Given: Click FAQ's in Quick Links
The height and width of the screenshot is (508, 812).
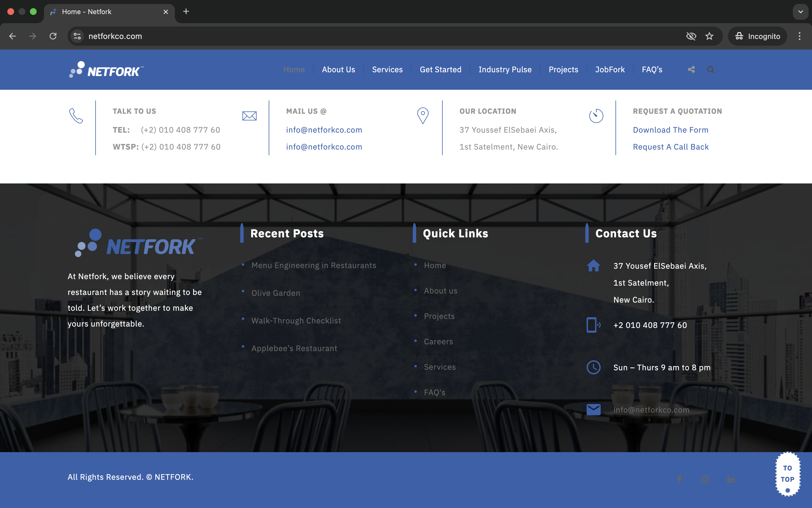Looking at the screenshot, I should (x=434, y=392).
